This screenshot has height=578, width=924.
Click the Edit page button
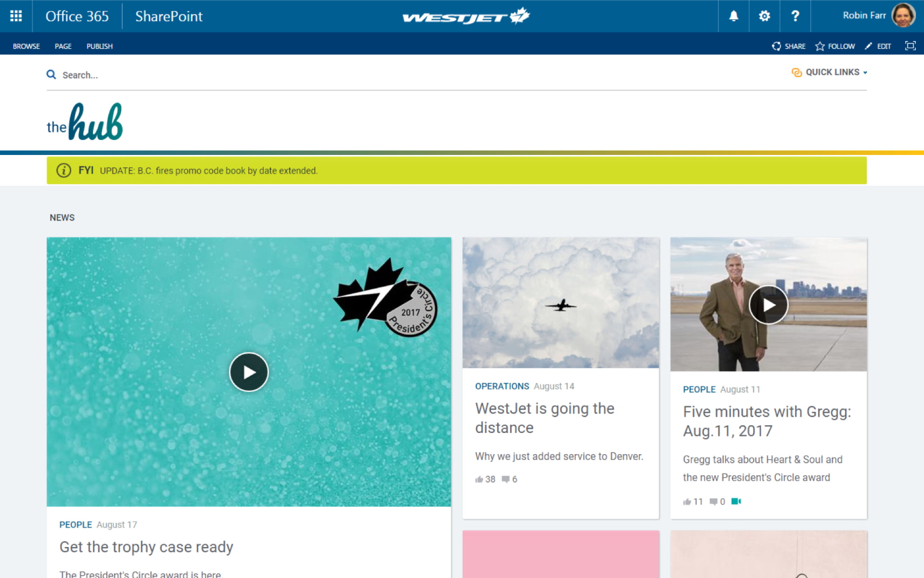pyautogui.click(x=878, y=46)
